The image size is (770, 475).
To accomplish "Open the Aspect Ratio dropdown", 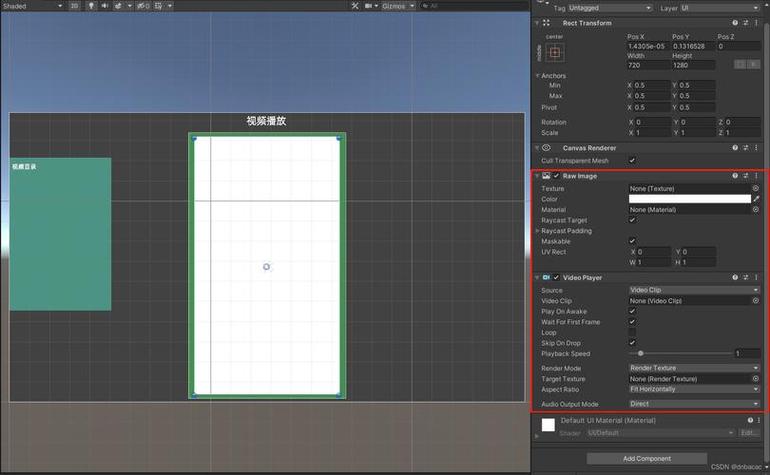I will pos(694,389).
